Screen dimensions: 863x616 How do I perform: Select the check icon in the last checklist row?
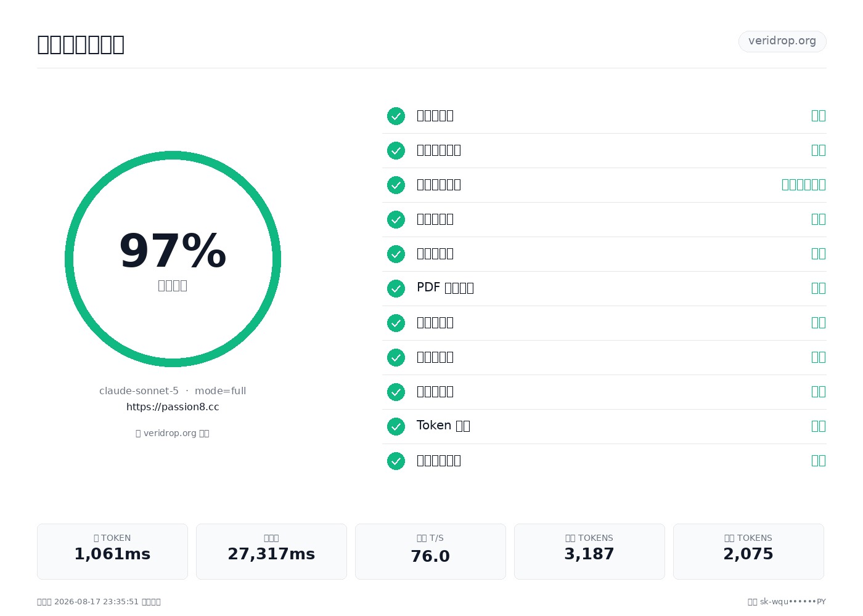pos(396,461)
